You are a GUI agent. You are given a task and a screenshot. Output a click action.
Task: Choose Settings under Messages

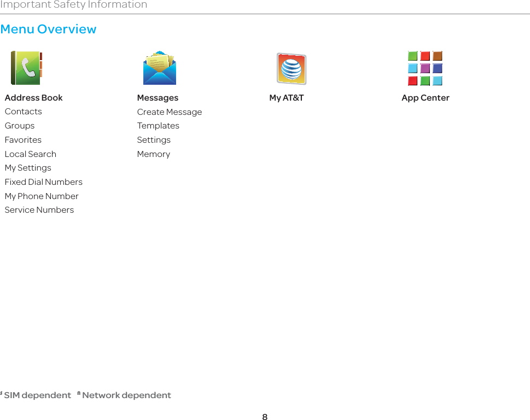click(154, 140)
